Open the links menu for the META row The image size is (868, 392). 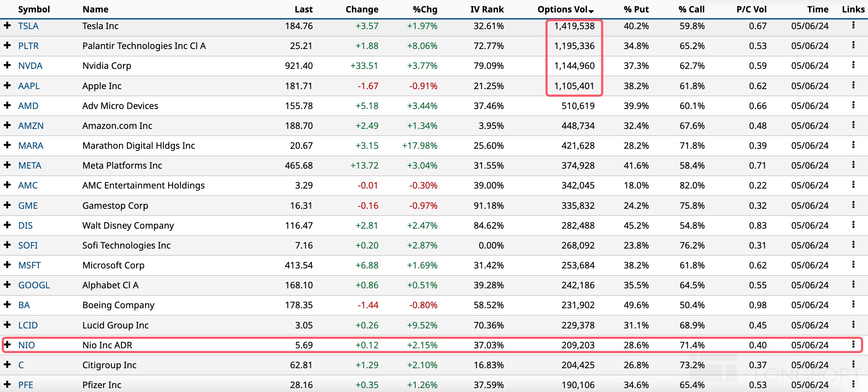[x=853, y=165]
